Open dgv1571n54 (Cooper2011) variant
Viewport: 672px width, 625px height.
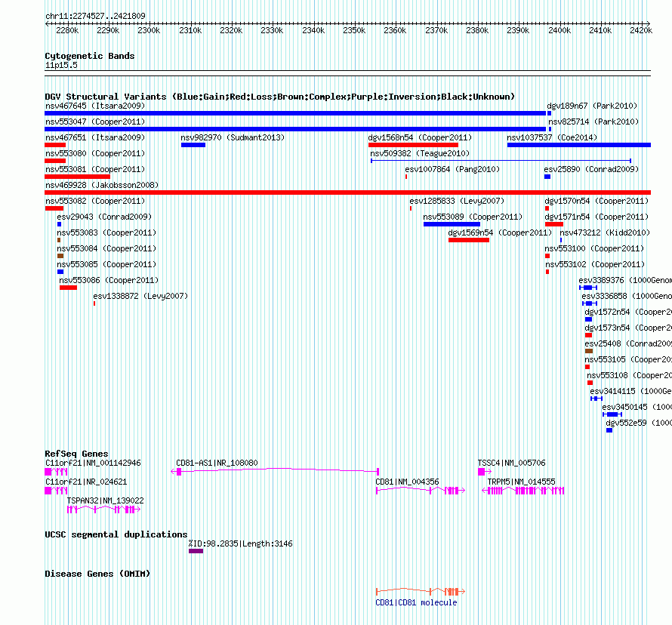554,224
